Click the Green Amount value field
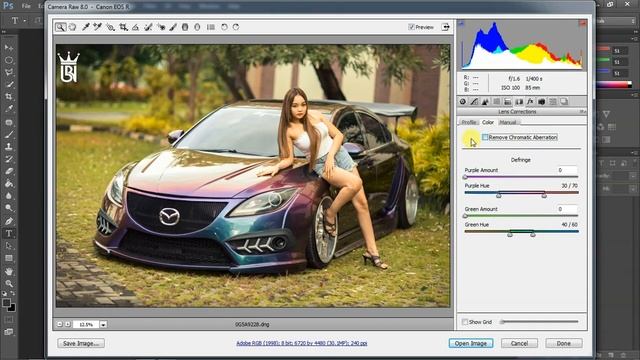 click(567, 209)
